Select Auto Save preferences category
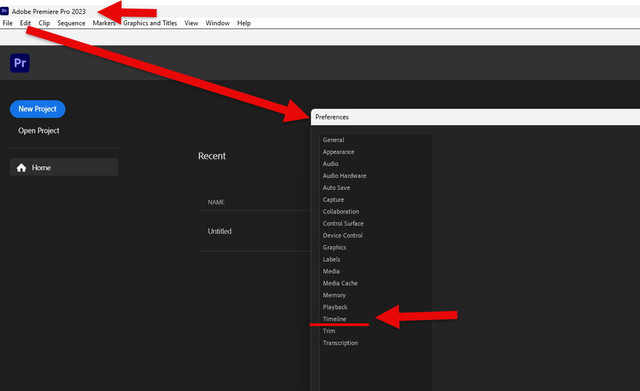This screenshot has width=640, height=391. (336, 188)
